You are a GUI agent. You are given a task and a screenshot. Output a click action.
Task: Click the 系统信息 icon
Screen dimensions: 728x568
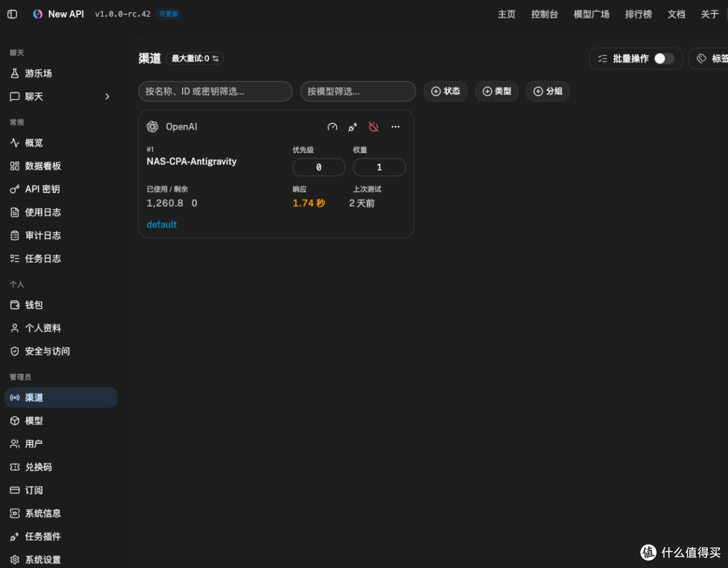[x=15, y=513]
